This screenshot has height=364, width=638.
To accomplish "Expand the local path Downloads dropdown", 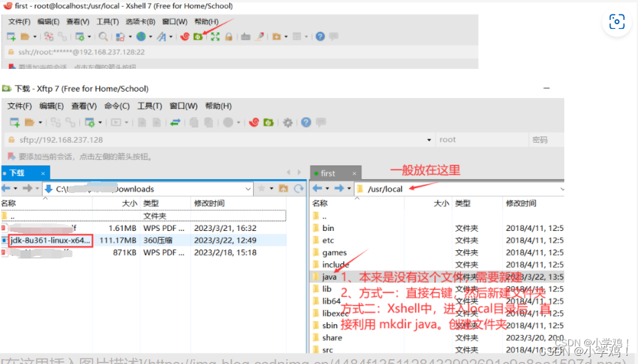I will coord(248,189).
